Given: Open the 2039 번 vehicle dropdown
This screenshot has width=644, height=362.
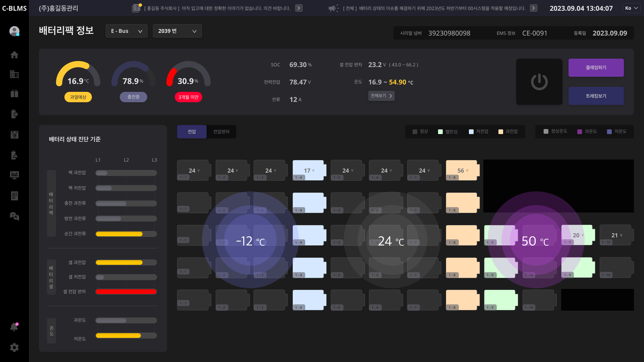Looking at the screenshot, I should (x=177, y=31).
